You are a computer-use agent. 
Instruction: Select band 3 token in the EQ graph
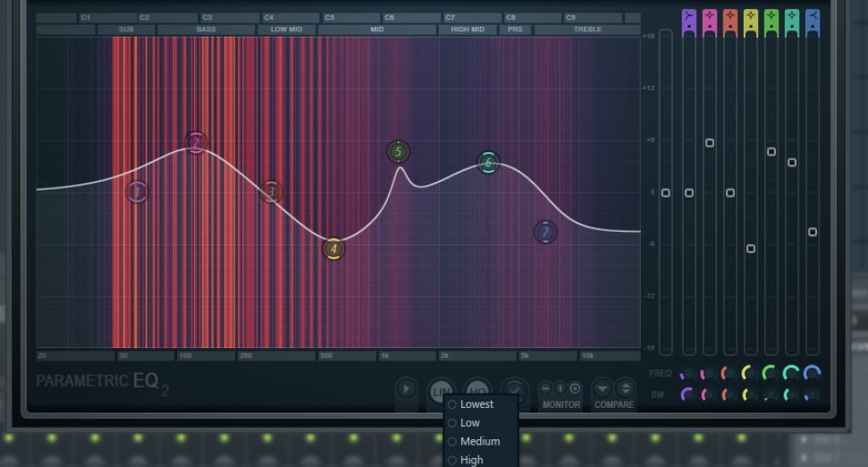tap(271, 192)
